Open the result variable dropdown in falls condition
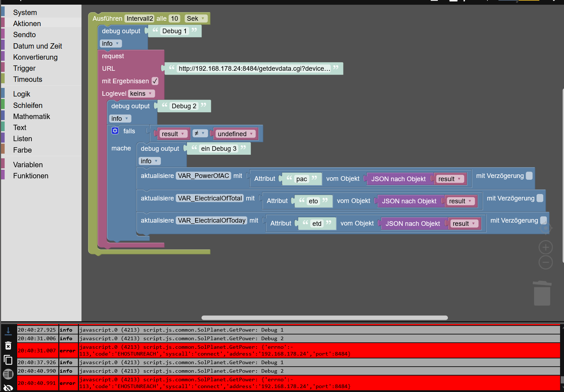The height and width of the screenshot is (392, 564). tap(173, 134)
